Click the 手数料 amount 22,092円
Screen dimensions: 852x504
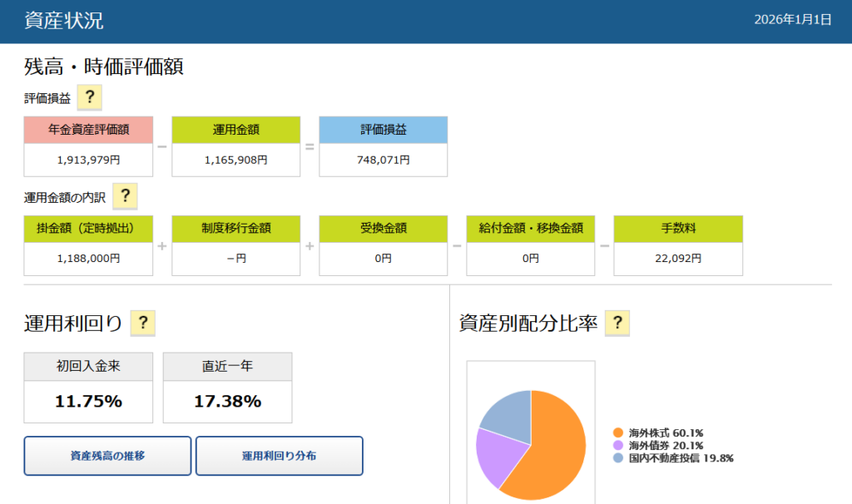678,259
